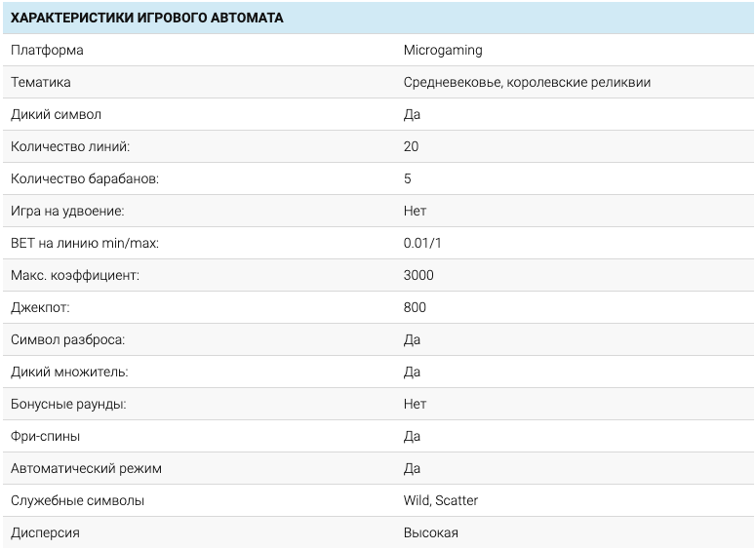Select the '0.01/1' bet value
This screenshot has height=550, width=756.
tap(422, 243)
